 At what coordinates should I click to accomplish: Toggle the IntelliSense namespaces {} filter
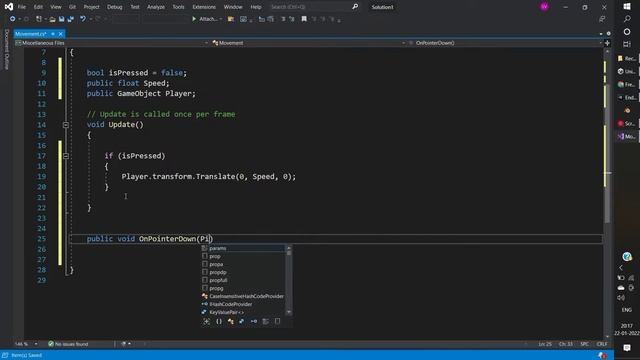[x=219, y=322]
